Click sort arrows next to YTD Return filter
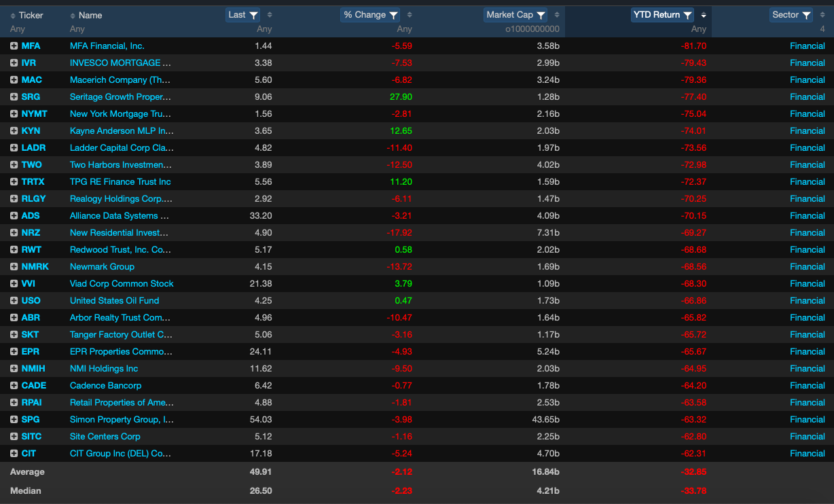The height and width of the screenshot is (504, 834). pyautogui.click(x=704, y=15)
